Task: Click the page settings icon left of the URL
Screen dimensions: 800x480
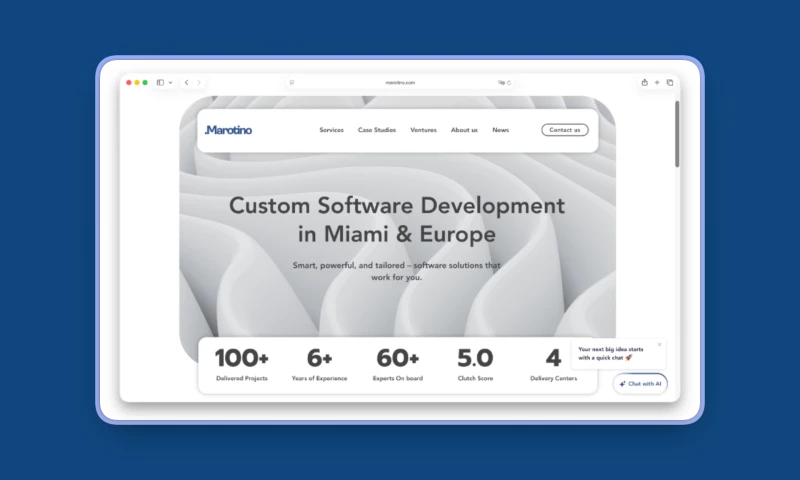Action: (x=292, y=83)
